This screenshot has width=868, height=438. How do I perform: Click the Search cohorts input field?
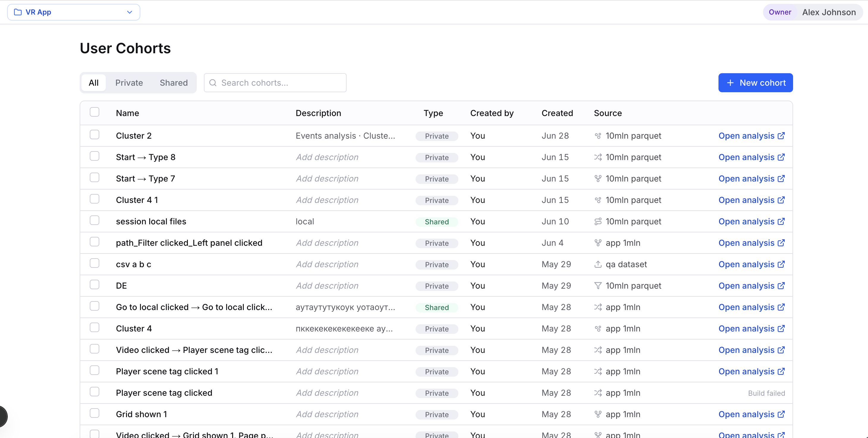pos(275,83)
